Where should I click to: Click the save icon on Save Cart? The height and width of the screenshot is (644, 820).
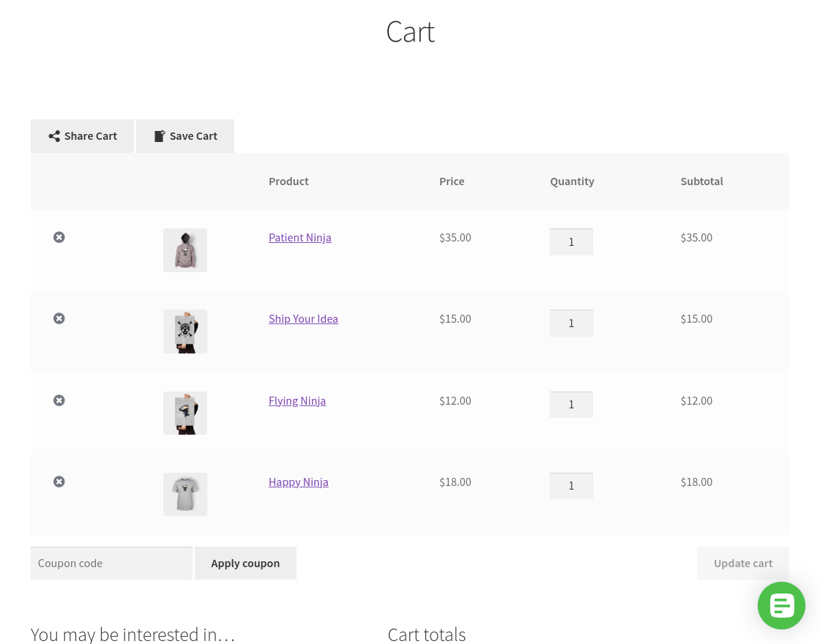pyautogui.click(x=160, y=135)
